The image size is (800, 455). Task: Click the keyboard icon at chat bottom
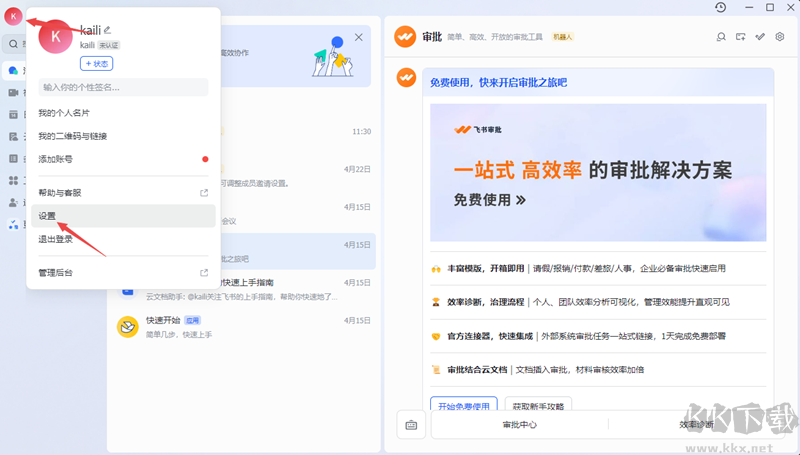(x=410, y=424)
